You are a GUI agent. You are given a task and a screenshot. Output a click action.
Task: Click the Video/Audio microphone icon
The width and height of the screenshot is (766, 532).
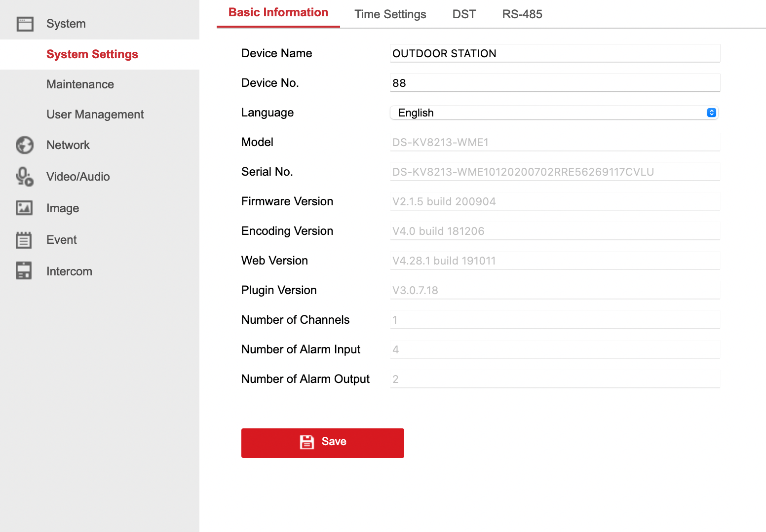pyautogui.click(x=25, y=177)
